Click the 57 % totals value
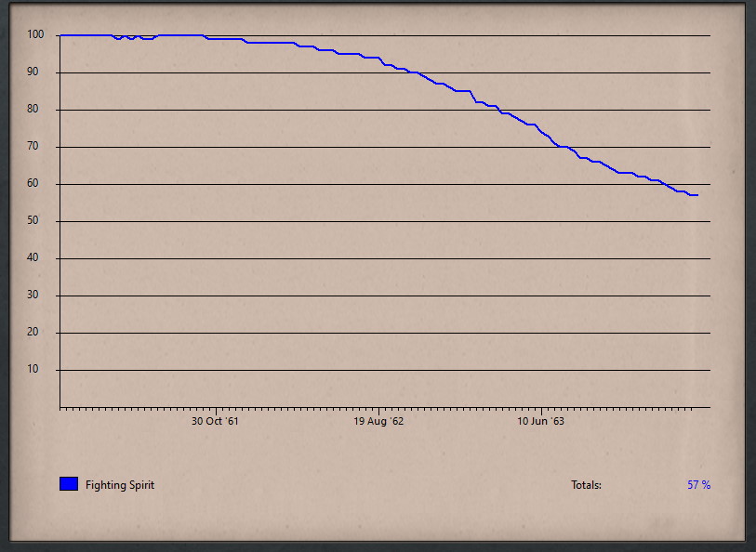Screen dimensions: 756x552 coord(698,485)
